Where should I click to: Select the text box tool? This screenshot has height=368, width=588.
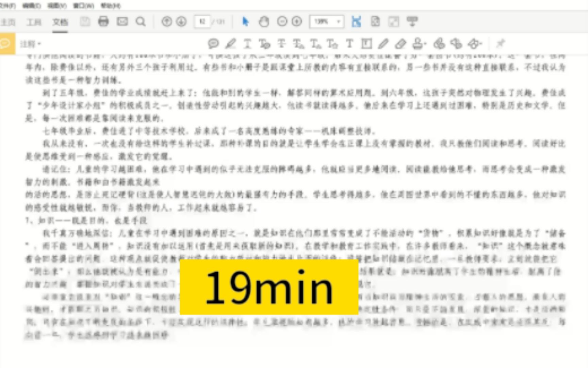point(366,44)
